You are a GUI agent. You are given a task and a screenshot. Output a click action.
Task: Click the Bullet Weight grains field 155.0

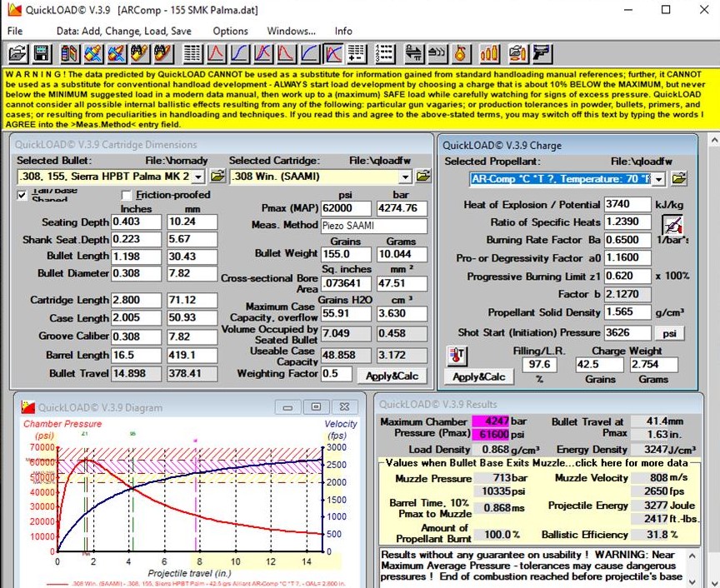click(346, 254)
